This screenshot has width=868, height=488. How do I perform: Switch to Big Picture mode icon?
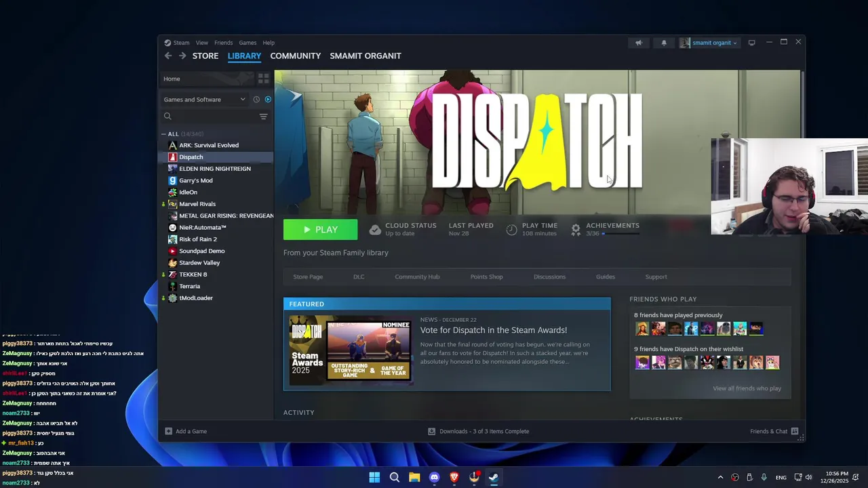click(751, 43)
